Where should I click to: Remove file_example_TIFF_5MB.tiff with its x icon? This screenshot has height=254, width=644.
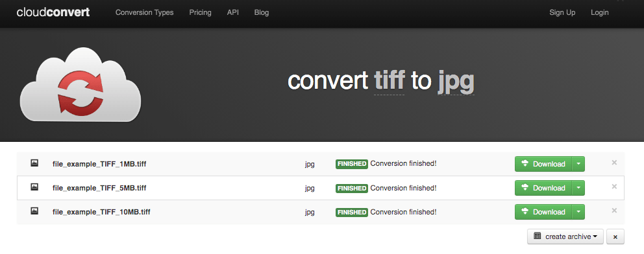click(x=614, y=187)
